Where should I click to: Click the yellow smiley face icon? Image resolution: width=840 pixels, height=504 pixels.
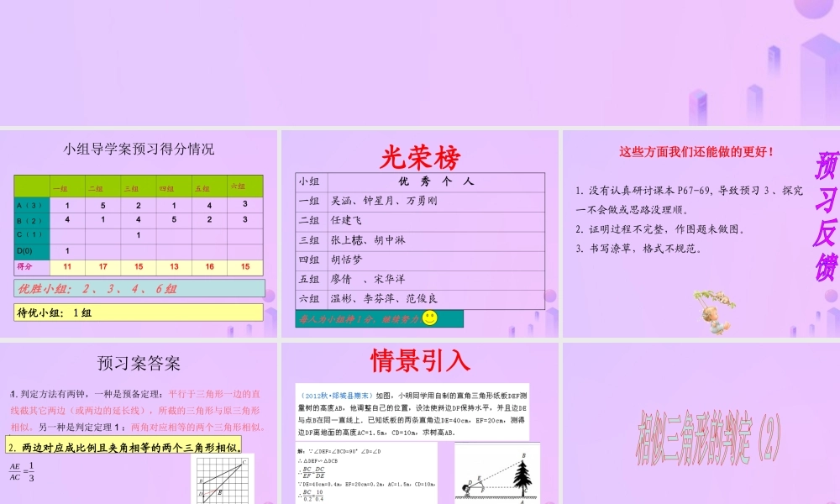coord(429,318)
